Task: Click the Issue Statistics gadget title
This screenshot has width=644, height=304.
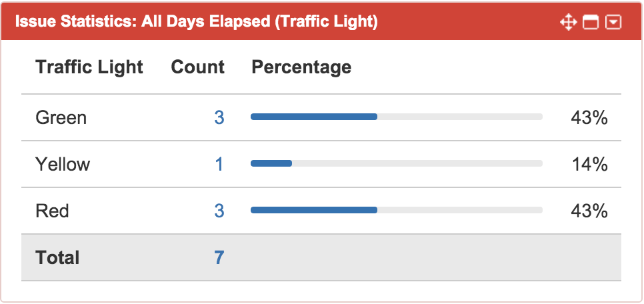Action: 196,22
